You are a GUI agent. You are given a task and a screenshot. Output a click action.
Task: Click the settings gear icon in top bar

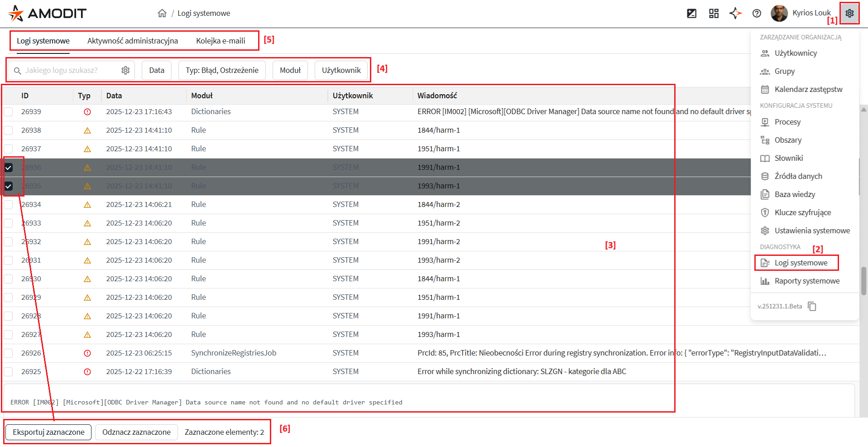point(849,13)
